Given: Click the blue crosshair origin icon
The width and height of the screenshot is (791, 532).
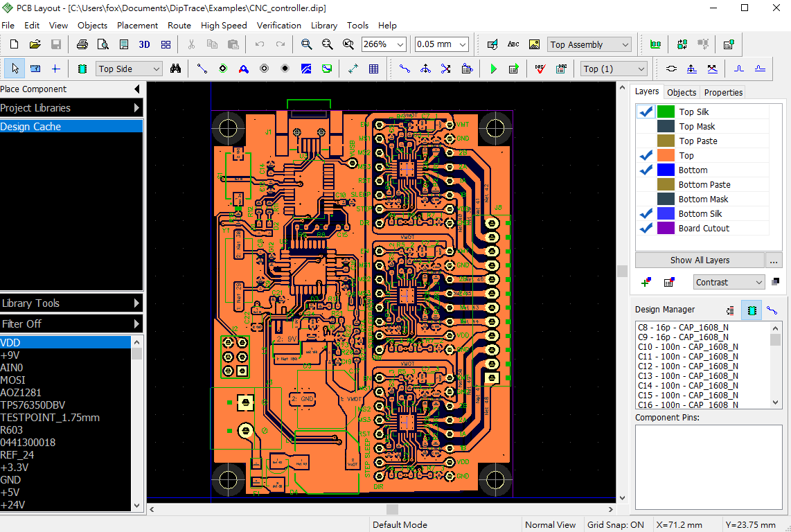Looking at the screenshot, I should (56, 69).
